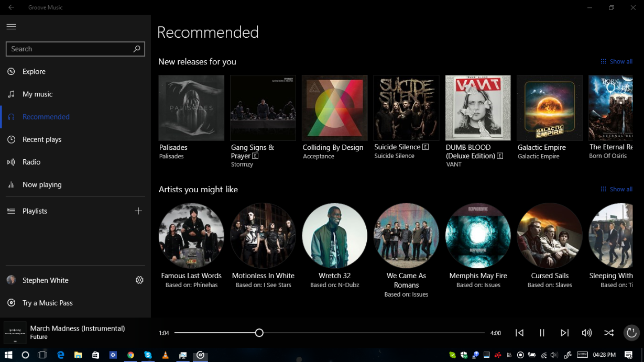This screenshot has height=362, width=644.
Task: Open Cortana search circle in taskbar
Action: coord(25,355)
